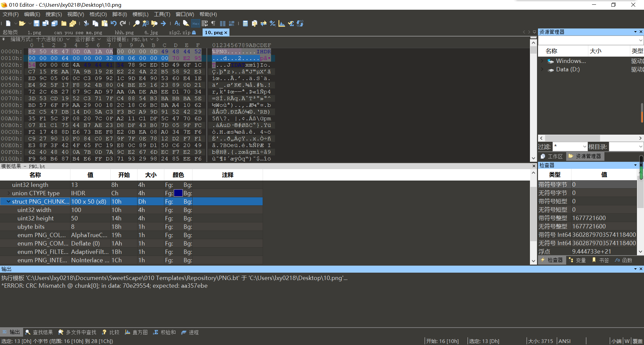The height and width of the screenshot is (345, 644).
Task: Toggle the Hex view mode button
Action: pyautogui.click(x=196, y=23)
